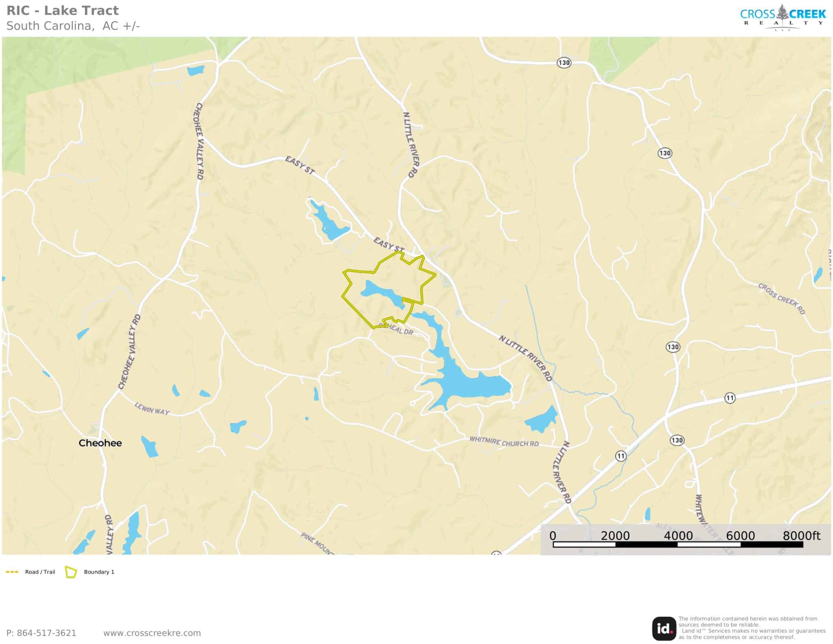This screenshot has height=644, width=833.
Task: Click the Cross Creek Rd label
Action: pyautogui.click(x=781, y=299)
